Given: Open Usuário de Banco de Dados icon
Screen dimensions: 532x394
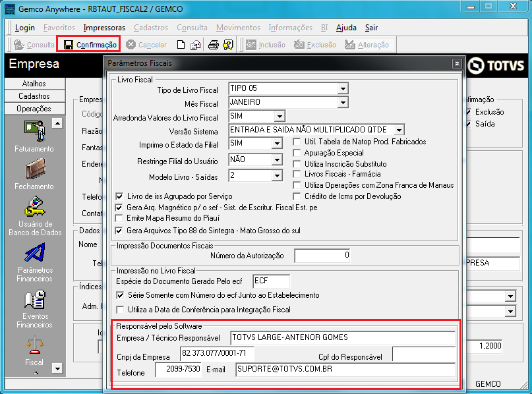Looking at the screenshot, I should click(x=34, y=207).
